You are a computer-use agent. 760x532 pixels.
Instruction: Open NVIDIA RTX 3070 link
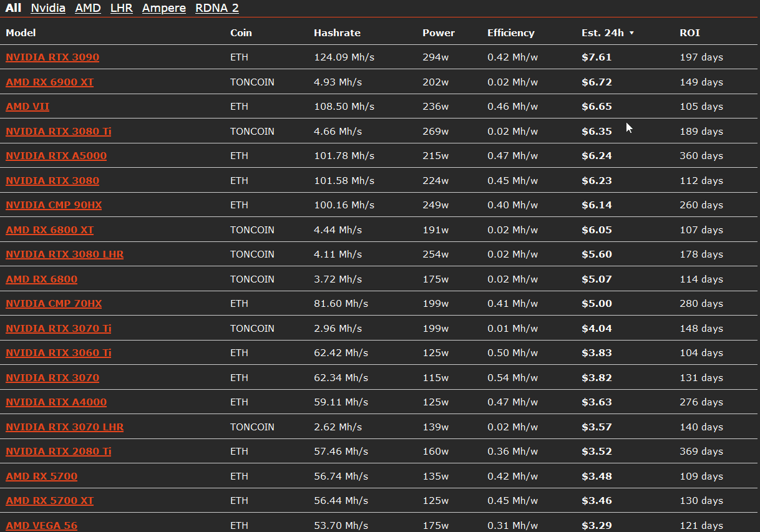coord(52,377)
